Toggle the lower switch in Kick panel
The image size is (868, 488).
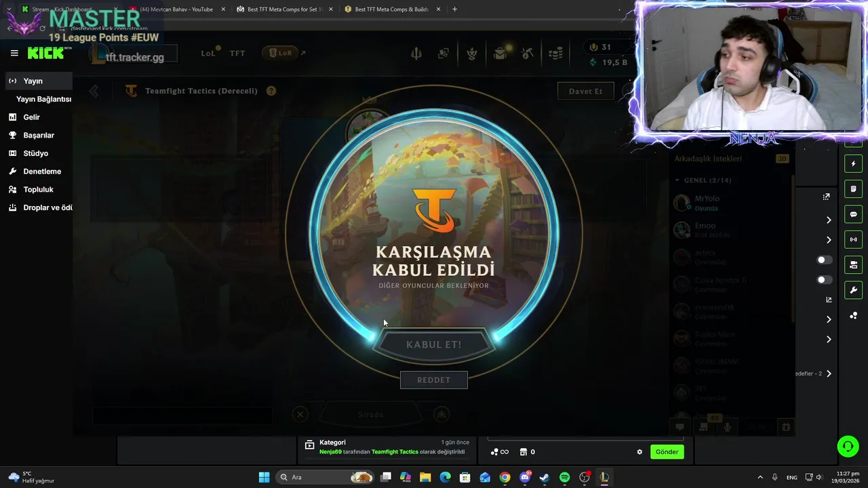click(x=824, y=279)
